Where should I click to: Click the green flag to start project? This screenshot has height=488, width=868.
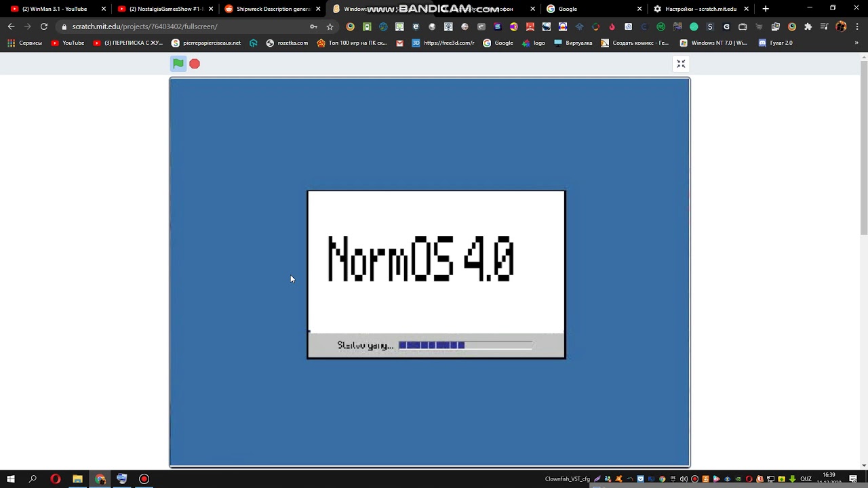click(178, 64)
